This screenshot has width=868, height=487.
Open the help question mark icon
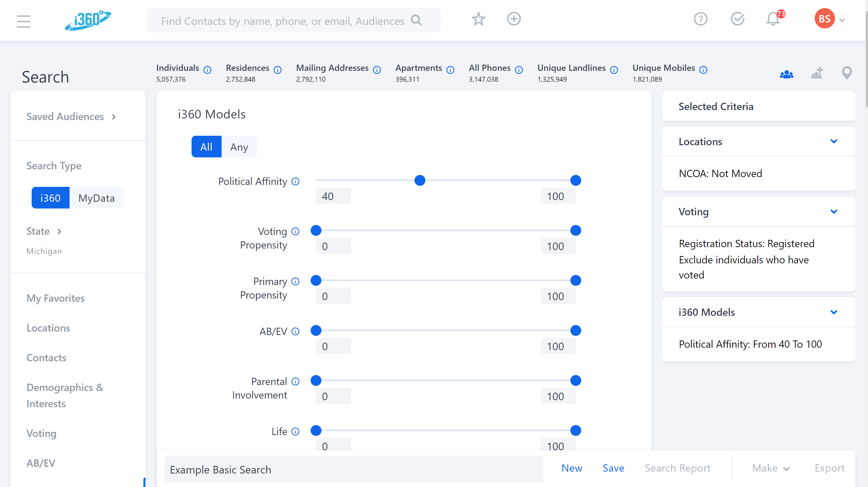coord(701,19)
